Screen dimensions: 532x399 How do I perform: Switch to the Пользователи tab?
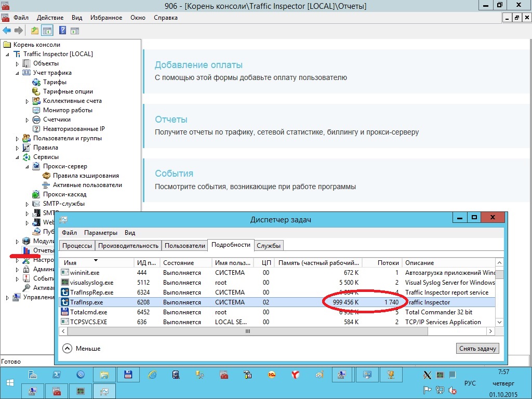(184, 246)
